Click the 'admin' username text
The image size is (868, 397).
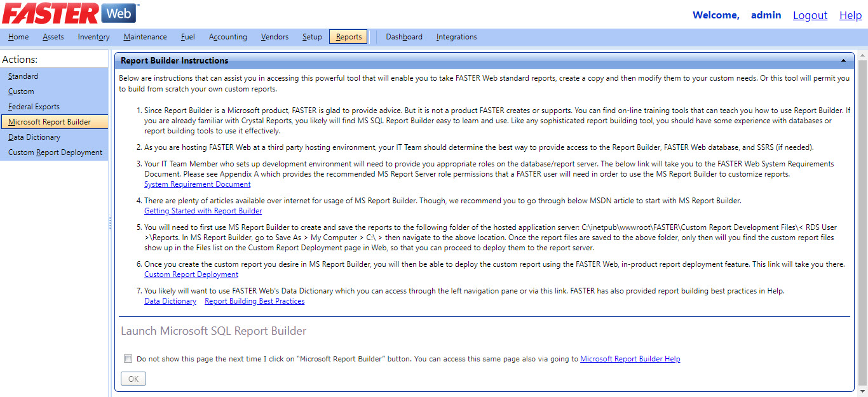(x=766, y=15)
